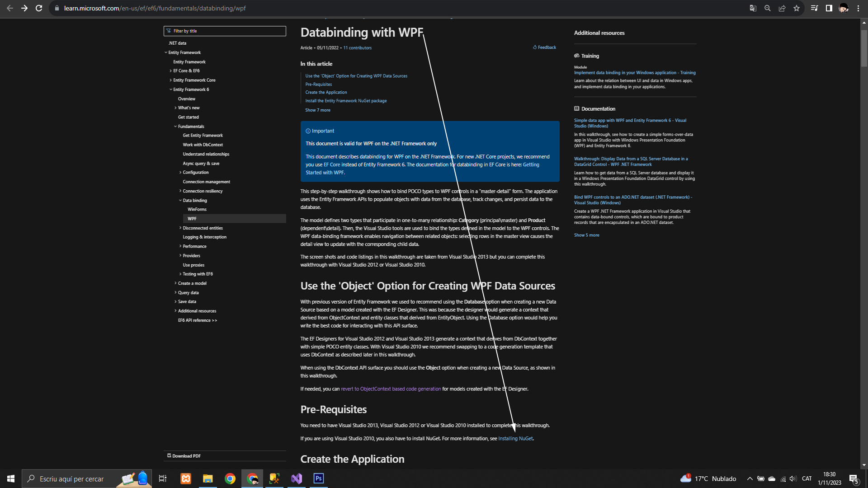Open the translate page icon
This screenshot has width=868, height=488.
point(753,8)
